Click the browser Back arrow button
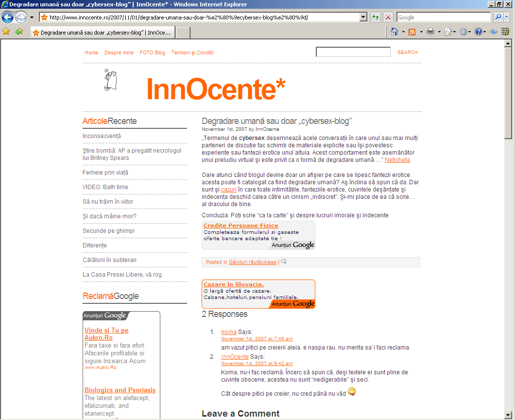The height and width of the screenshot is (420, 515). coord(7,17)
